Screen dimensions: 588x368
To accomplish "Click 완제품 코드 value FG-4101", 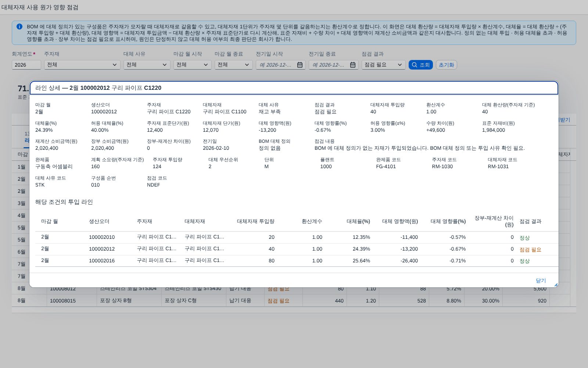I will (386, 167).
